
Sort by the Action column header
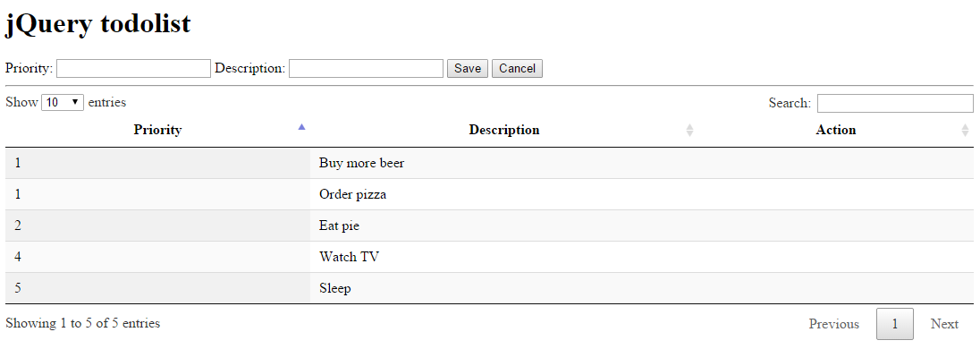[836, 130]
